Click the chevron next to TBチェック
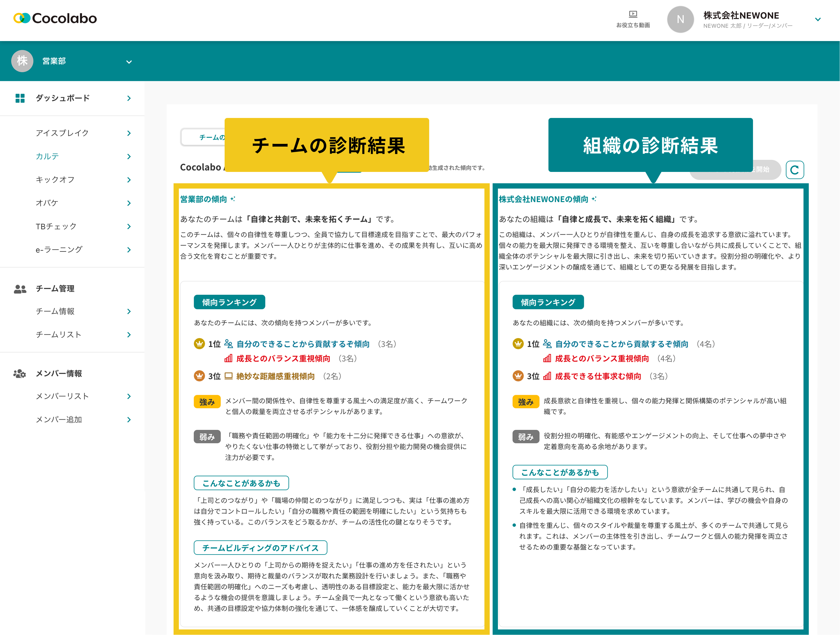Viewport: 840px width, 635px height. click(129, 227)
